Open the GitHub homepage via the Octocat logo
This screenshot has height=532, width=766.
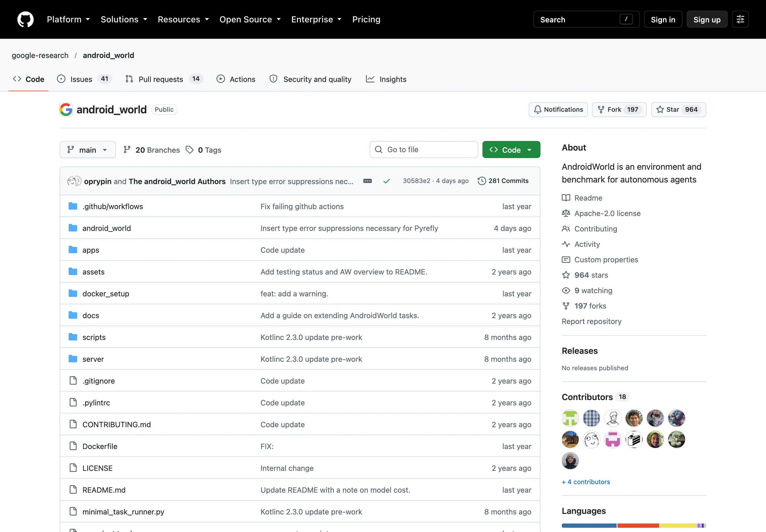[x=25, y=19]
